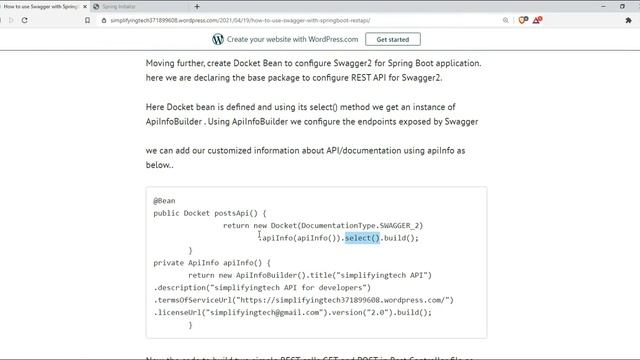The height and width of the screenshot is (360, 640).
Task: Click the Get started button
Action: point(393,39)
